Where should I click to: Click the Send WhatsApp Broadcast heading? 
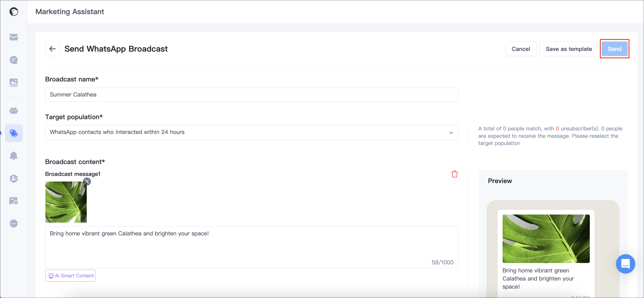click(x=116, y=49)
